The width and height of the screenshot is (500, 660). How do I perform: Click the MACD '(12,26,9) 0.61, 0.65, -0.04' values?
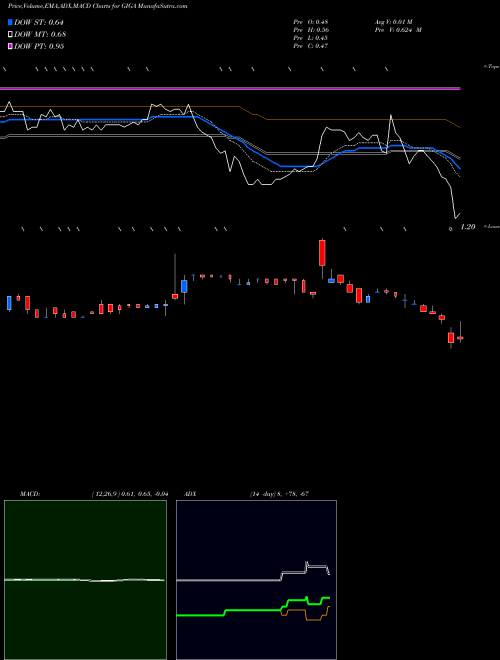coord(130,494)
